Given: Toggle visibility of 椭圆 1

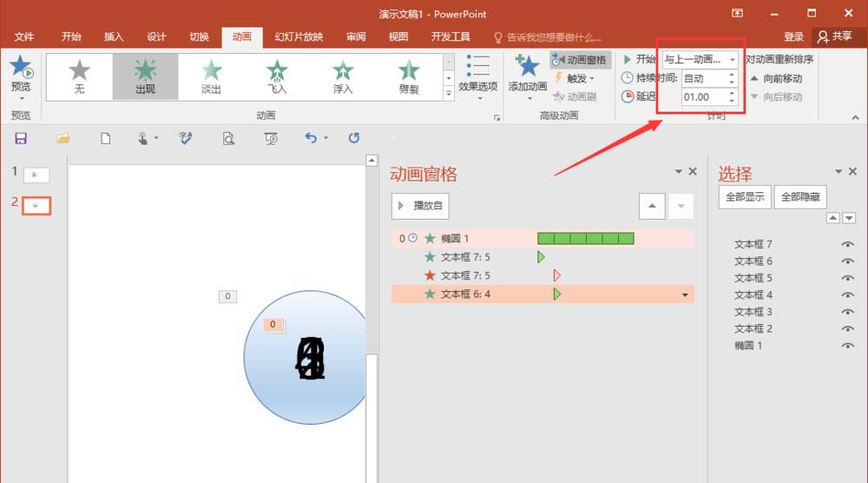Looking at the screenshot, I should (847, 346).
